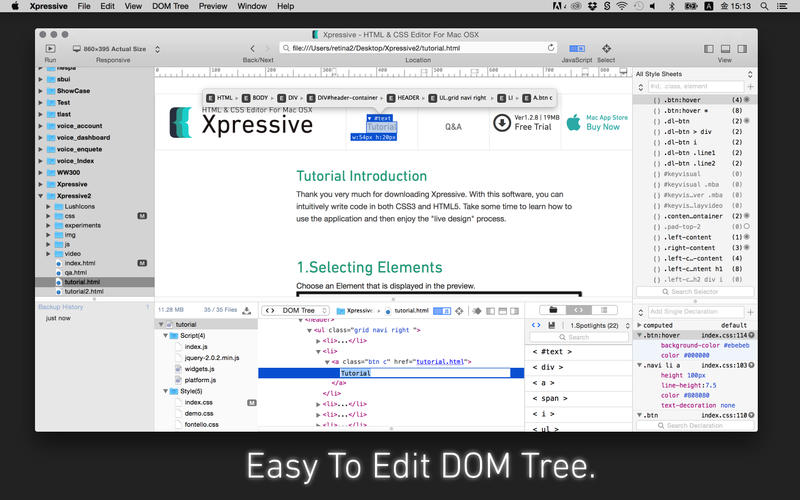Open the DOM Tree menu in menu bar
Viewport: 800px width, 500px height.
(x=170, y=6)
